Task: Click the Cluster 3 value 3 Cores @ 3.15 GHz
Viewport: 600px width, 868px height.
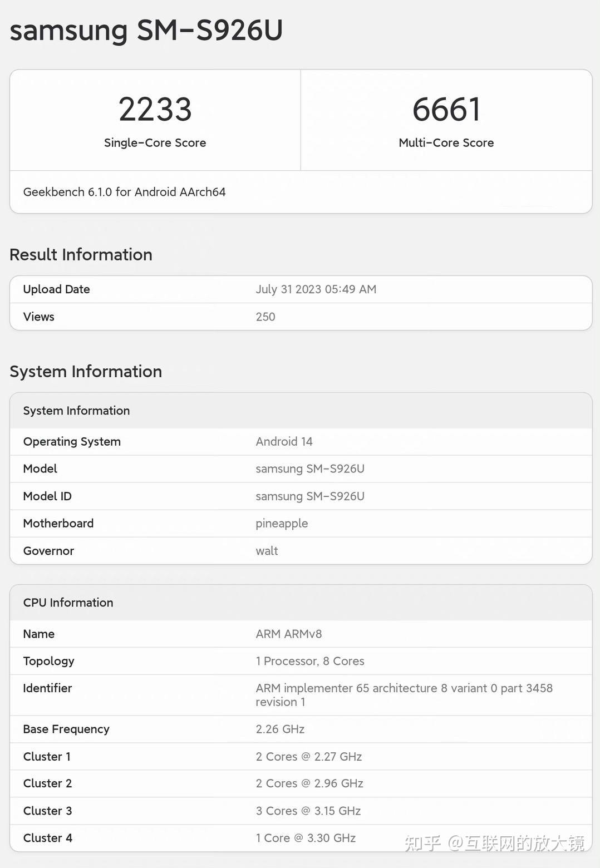Action: 308,811
